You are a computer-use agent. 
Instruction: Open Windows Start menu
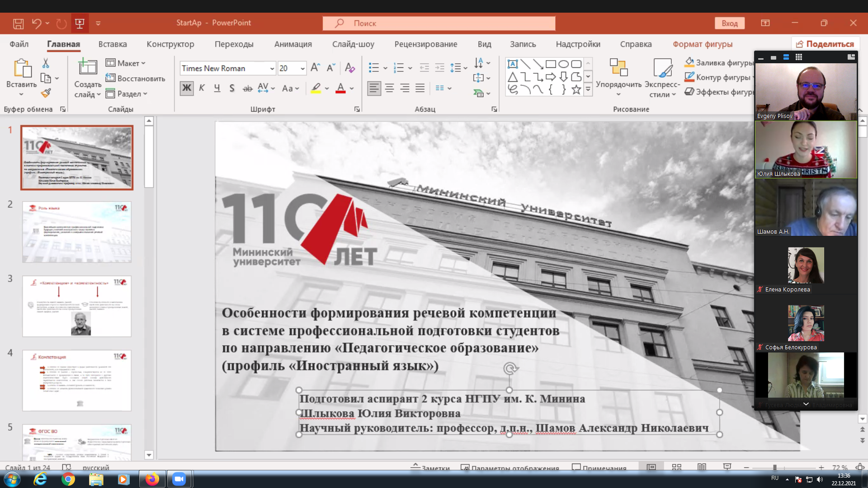[x=12, y=479]
